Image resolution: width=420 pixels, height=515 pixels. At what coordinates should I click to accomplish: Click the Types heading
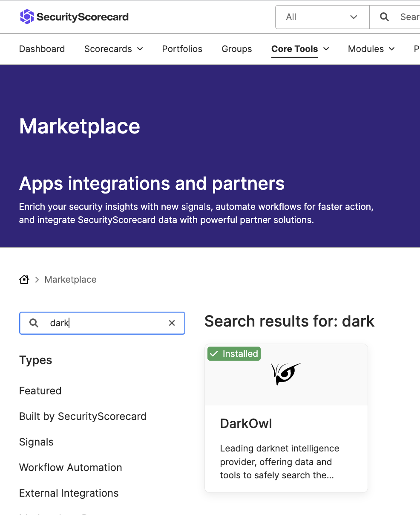(x=36, y=360)
